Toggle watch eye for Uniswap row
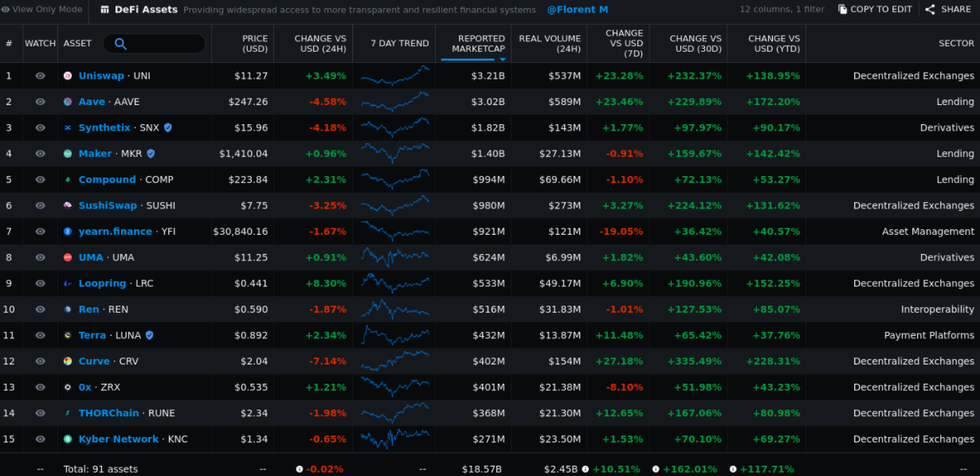 point(40,76)
